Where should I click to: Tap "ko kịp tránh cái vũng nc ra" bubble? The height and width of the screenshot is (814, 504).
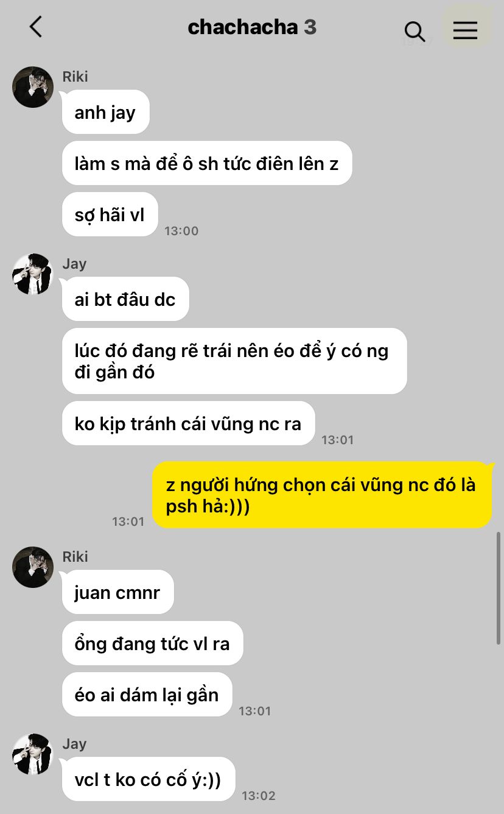pyautogui.click(x=189, y=423)
